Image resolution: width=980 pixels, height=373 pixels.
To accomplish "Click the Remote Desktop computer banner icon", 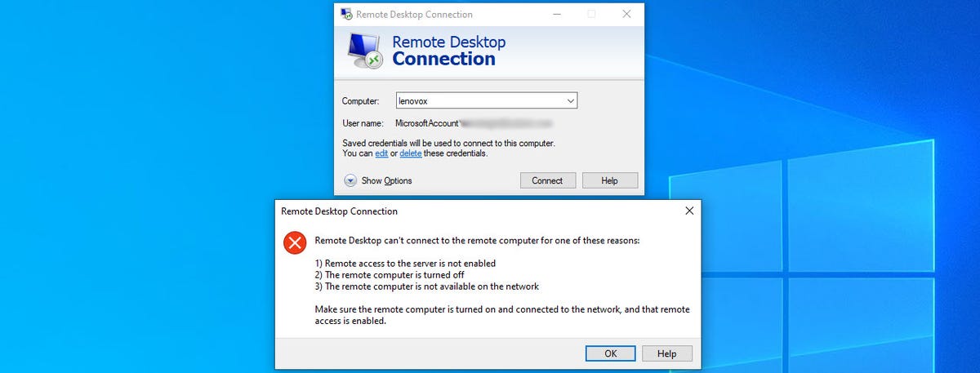I will tap(364, 51).
